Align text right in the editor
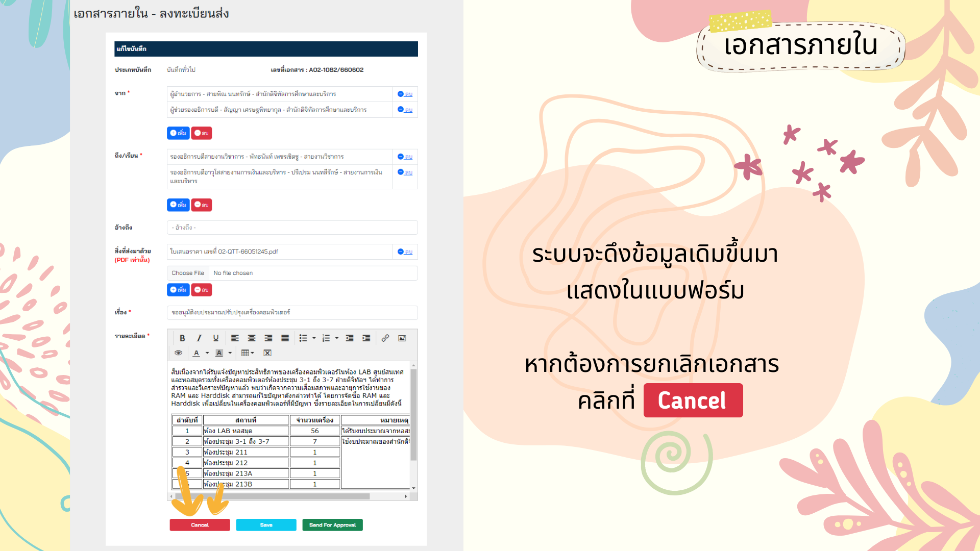Screen dimensions: 980x551 tap(268, 338)
